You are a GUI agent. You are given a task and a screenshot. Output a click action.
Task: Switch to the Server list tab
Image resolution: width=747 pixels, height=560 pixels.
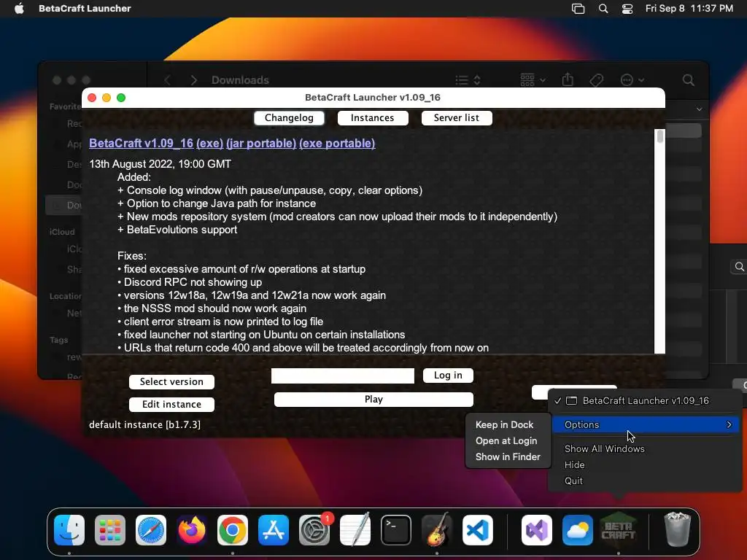[457, 117]
